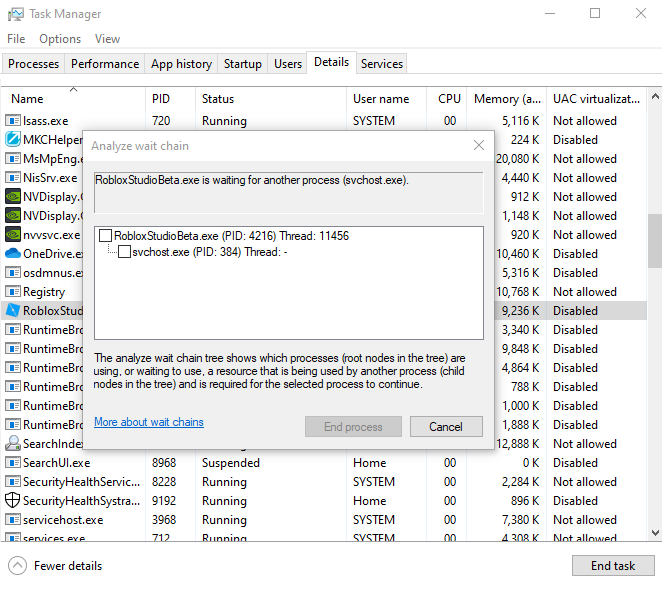Select the SearchUI.exe Suspended status cell
The width and height of the screenshot is (662, 589).
pos(231,463)
